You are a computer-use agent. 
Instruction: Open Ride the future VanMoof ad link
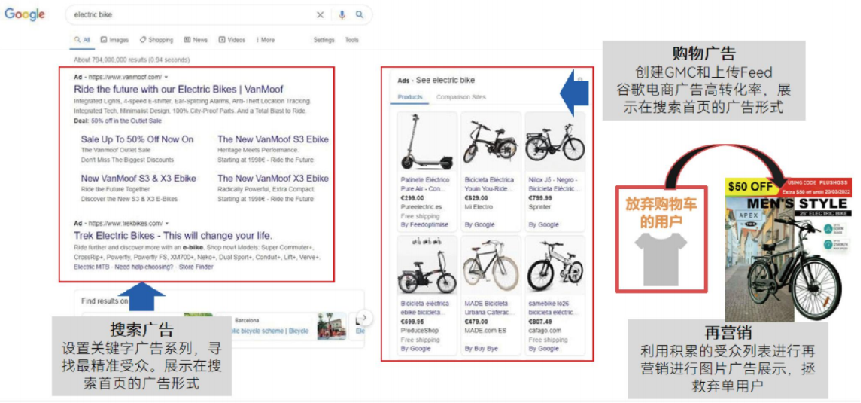[x=178, y=89]
